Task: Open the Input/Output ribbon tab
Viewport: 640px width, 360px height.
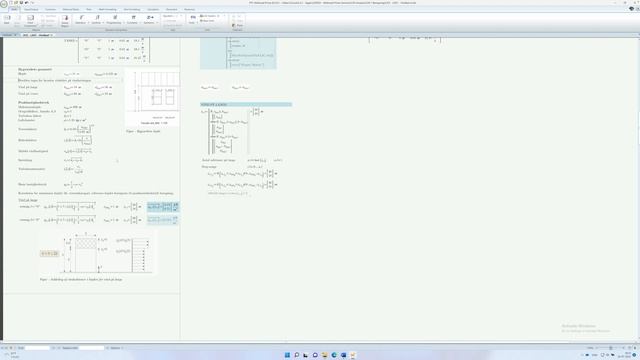Action: tap(31, 9)
